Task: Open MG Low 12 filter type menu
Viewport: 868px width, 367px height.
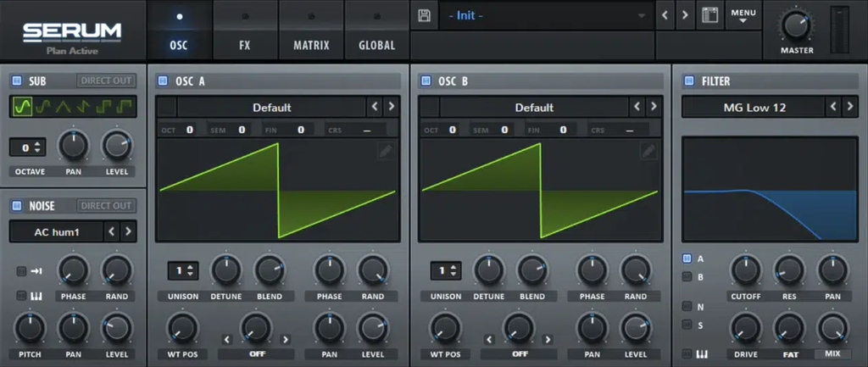Action: point(754,108)
